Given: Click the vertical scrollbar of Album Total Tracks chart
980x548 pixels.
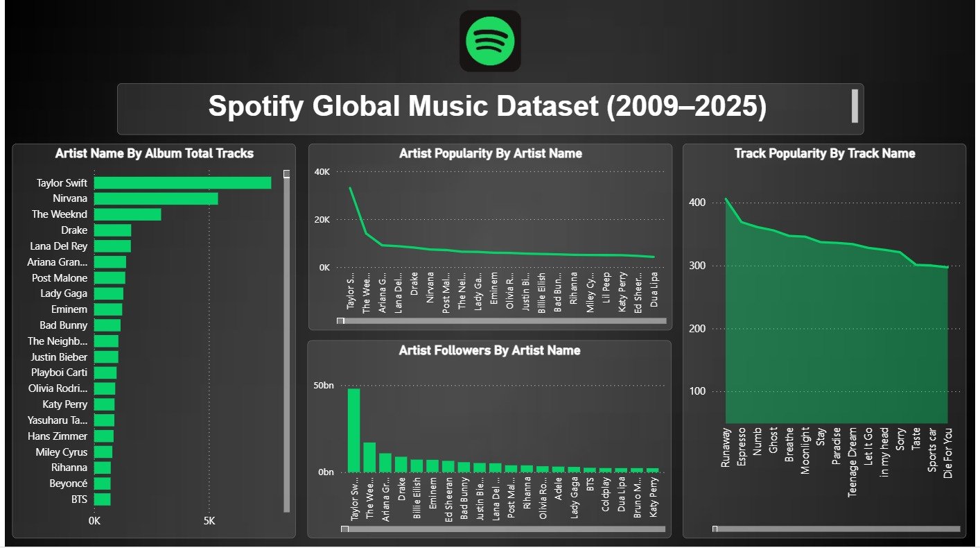Looking at the screenshot, I should (287, 341).
